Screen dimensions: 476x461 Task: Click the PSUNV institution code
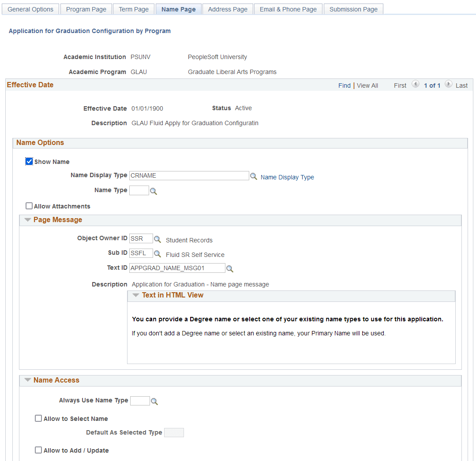141,57
